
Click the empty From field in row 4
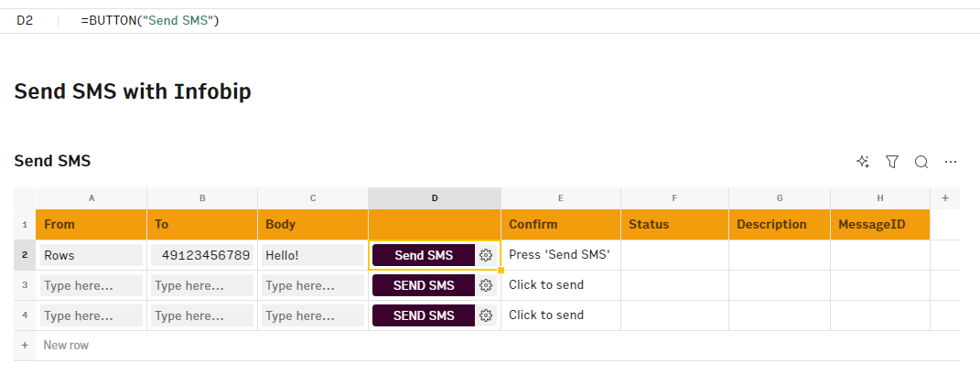point(92,315)
